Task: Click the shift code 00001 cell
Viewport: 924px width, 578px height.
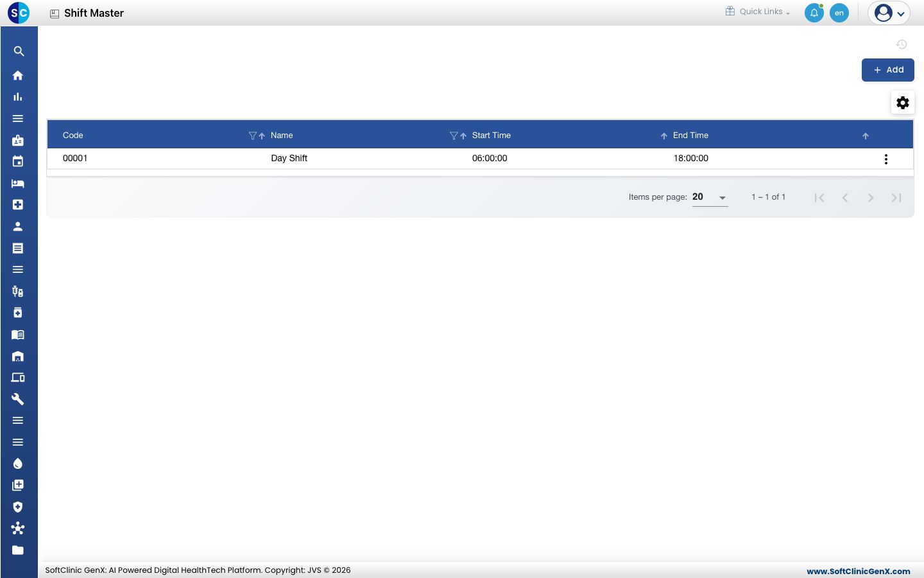Action: [75, 158]
